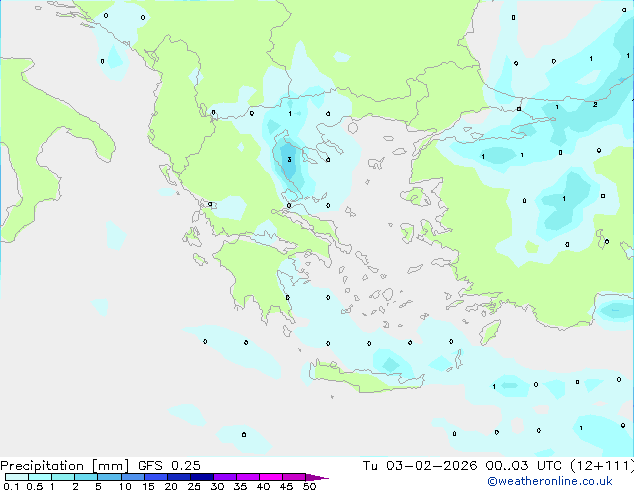Click the '00..03 UTC' time text
634x490 pixels.
(x=523, y=466)
